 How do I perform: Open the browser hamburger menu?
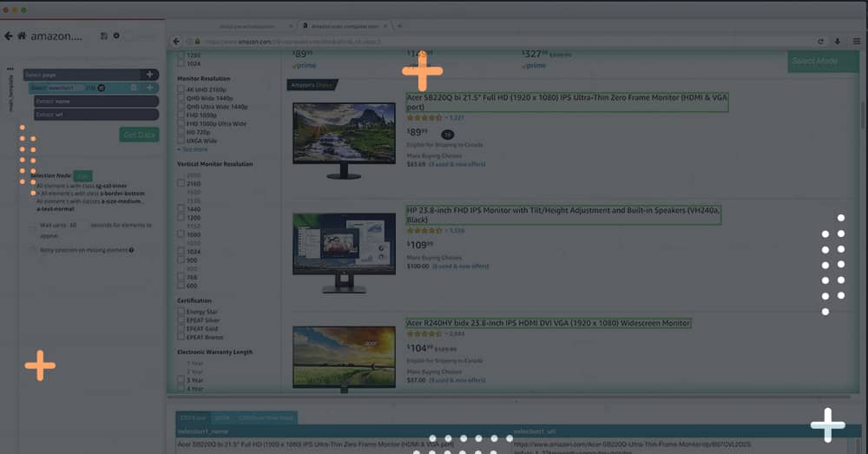point(857,42)
